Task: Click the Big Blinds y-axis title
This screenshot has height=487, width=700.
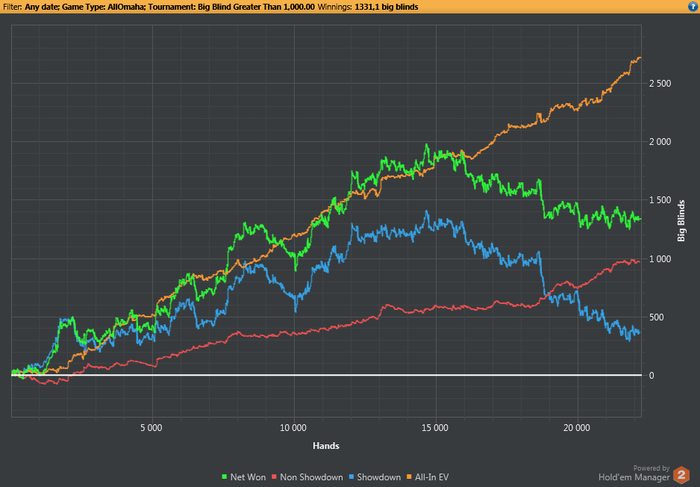Action: 681,221
